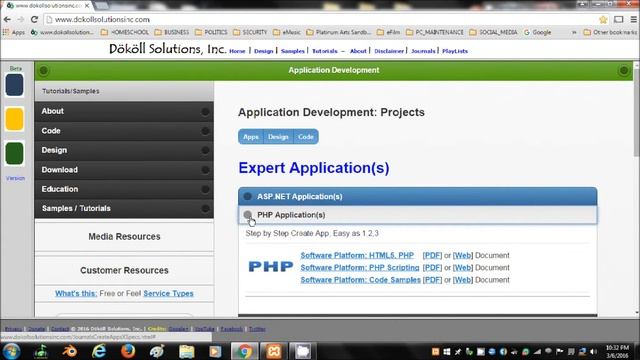Open the Facebook link in the footer
This screenshot has width=640, height=360.
(x=231, y=329)
